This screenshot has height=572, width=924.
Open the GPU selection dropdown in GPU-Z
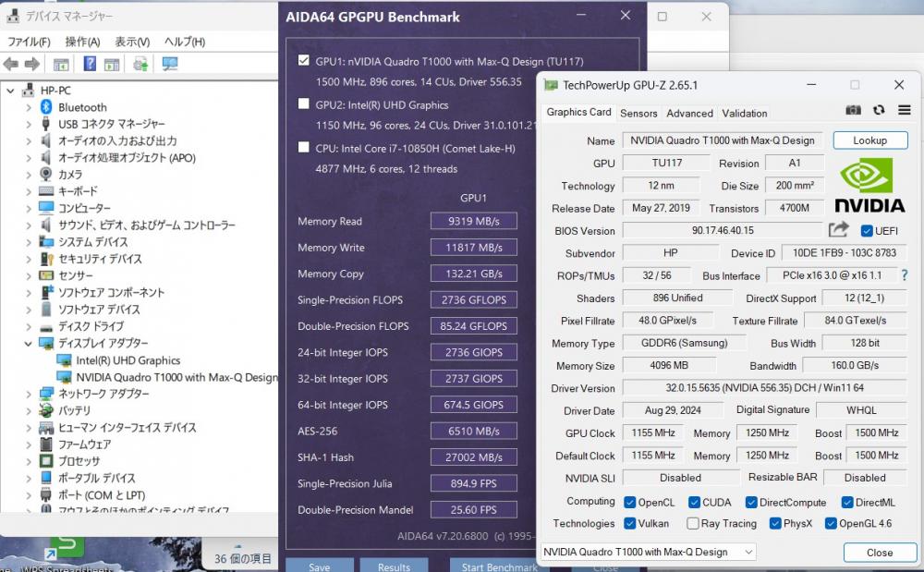[x=649, y=552]
